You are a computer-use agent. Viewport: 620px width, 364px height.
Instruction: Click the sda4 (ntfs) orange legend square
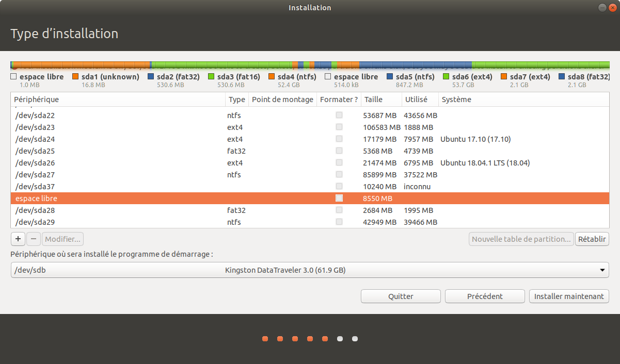[272, 77]
